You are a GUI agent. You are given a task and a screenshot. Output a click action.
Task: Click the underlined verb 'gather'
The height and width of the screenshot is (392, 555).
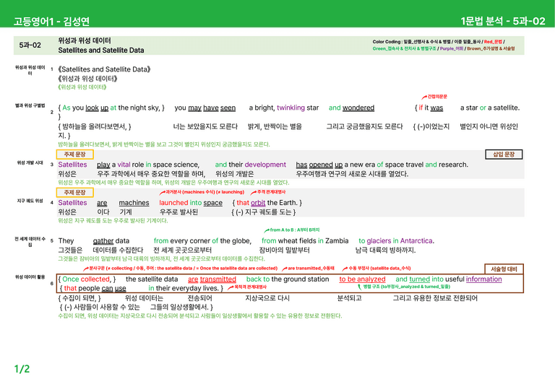(103, 241)
